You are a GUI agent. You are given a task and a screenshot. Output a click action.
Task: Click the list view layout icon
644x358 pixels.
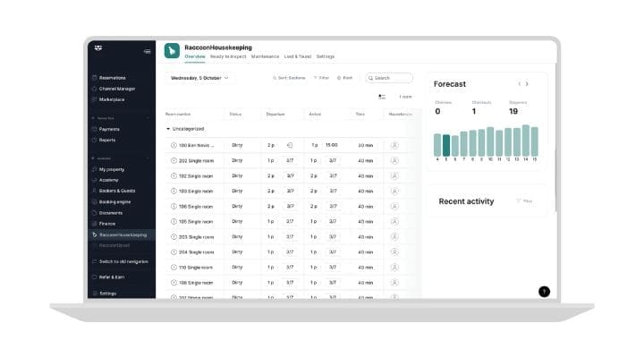(x=382, y=97)
